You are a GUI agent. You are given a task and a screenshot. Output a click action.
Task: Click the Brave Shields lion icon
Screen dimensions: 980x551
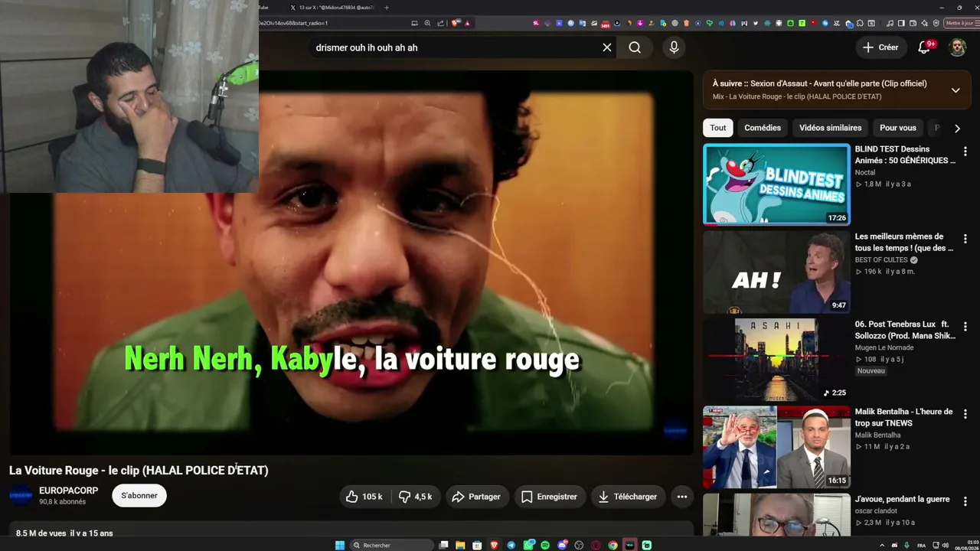[x=456, y=23]
